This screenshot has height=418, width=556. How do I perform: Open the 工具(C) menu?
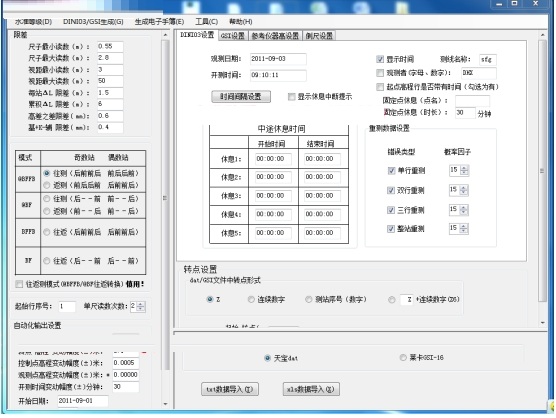tap(206, 22)
